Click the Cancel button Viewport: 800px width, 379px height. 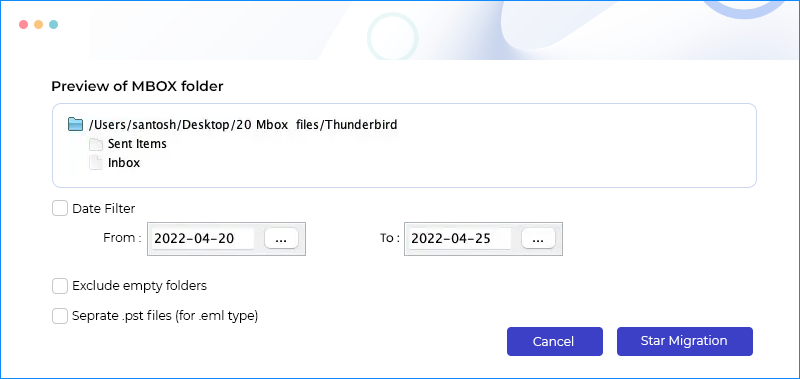pyautogui.click(x=555, y=341)
